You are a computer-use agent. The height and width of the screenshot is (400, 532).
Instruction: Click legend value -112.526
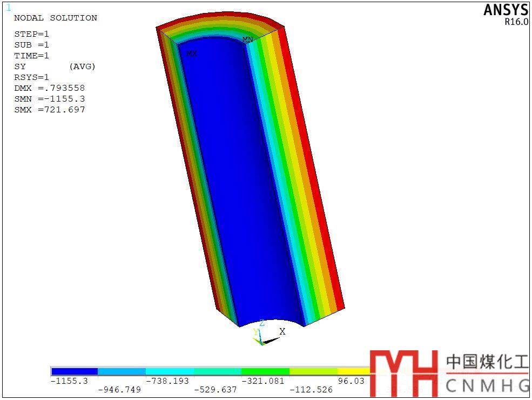click(311, 390)
